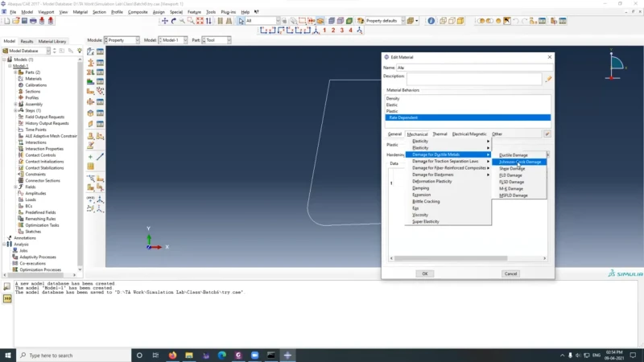Auto-fit the view
The height and width of the screenshot is (362, 644).
[200, 21]
